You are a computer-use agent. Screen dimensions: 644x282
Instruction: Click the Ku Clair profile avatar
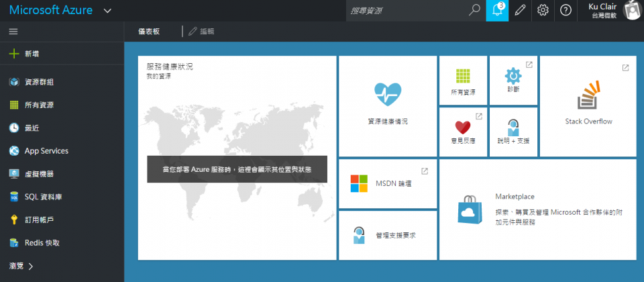[x=633, y=10]
